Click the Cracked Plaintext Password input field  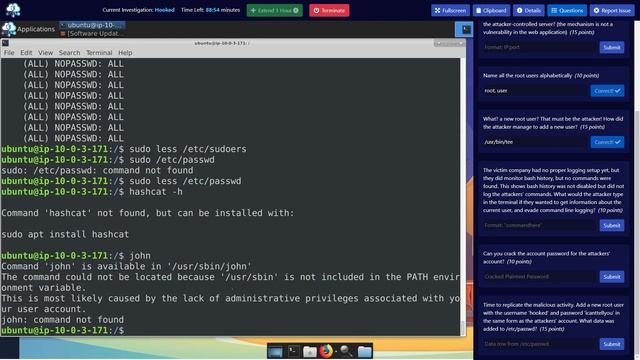[x=540, y=277]
